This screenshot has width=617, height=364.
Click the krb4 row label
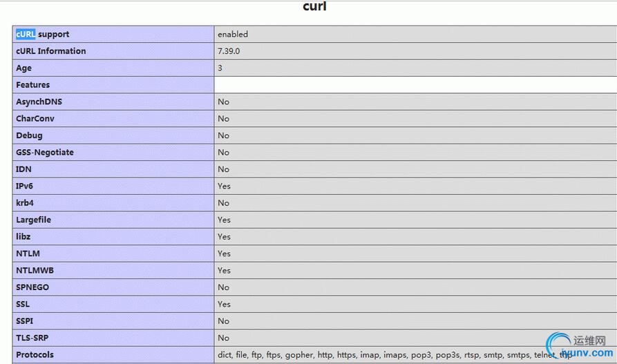tap(25, 203)
